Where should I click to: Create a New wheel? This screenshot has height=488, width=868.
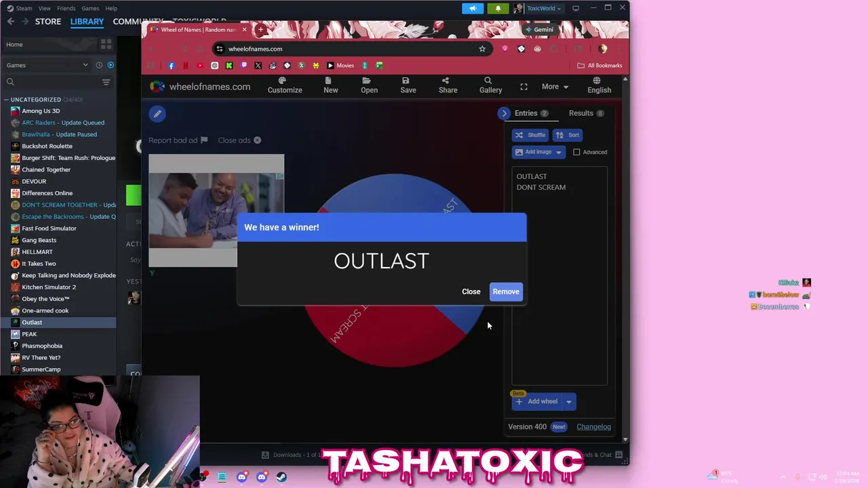pyautogui.click(x=331, y=85)
